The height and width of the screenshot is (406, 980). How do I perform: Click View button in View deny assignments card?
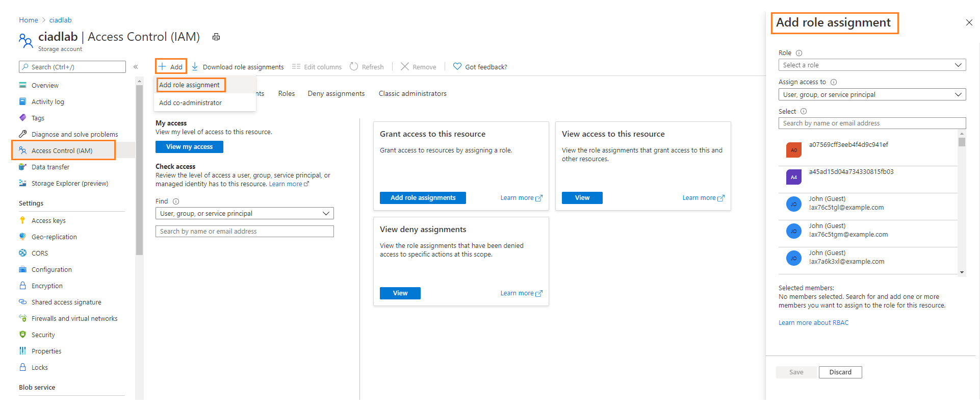pyautogui.click(x=400, y=293)
